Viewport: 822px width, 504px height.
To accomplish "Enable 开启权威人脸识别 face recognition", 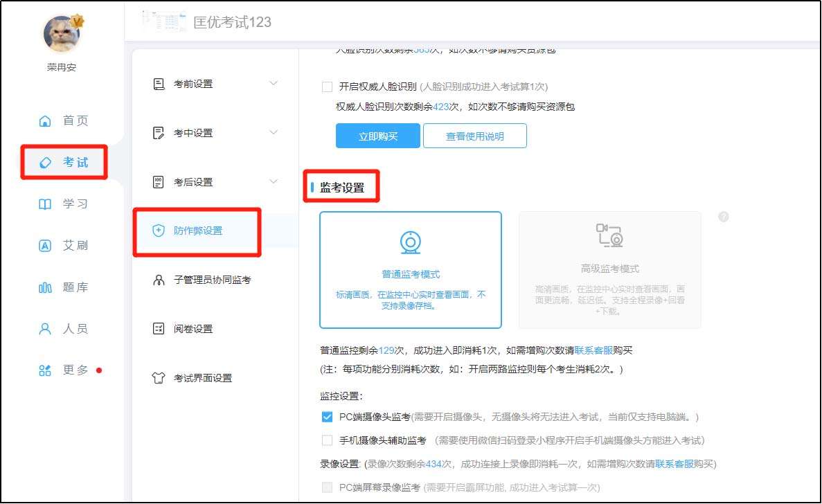I will [326, 86].
